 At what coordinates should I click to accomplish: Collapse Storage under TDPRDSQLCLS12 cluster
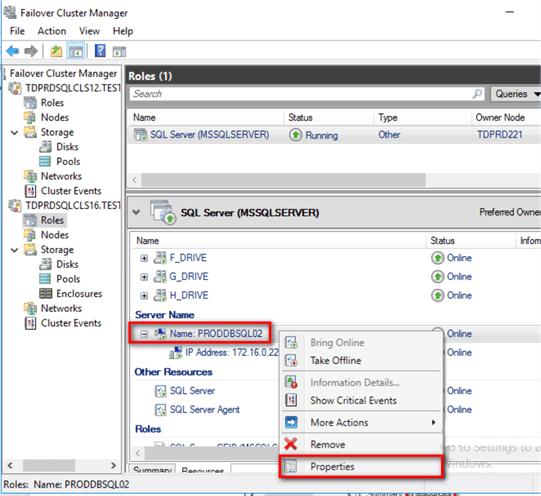14,132
